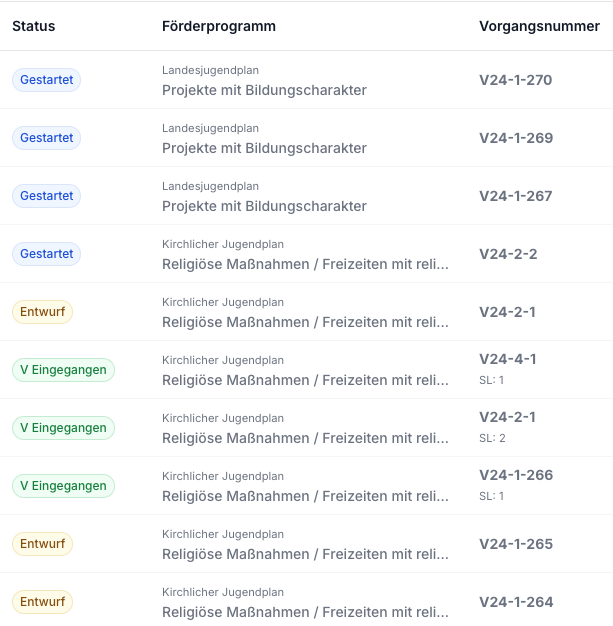The height and width of the screenshot is (626, 613).
Task: Click Religiöse Maßnahmen program text in row V24-2-2
Action: point(305,264)
